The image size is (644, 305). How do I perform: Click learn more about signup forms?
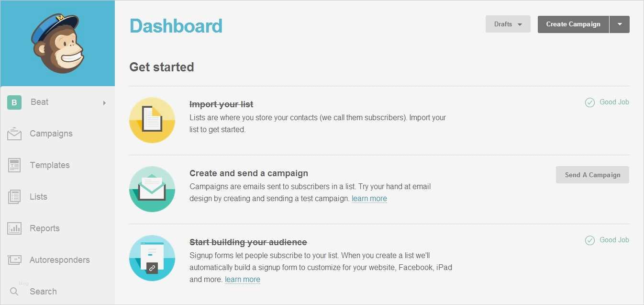pos(242,279)
